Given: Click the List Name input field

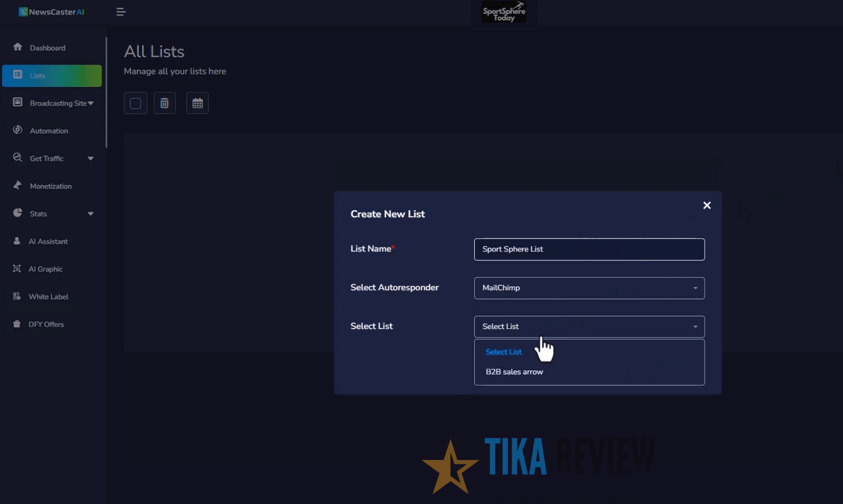Looking at the screenshot, I should [589, 249].
